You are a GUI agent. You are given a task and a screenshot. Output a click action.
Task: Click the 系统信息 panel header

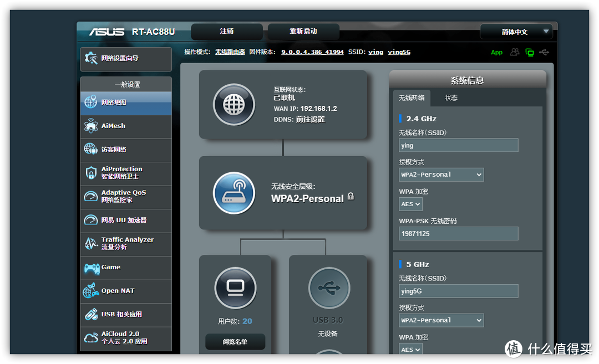(467, 80)
